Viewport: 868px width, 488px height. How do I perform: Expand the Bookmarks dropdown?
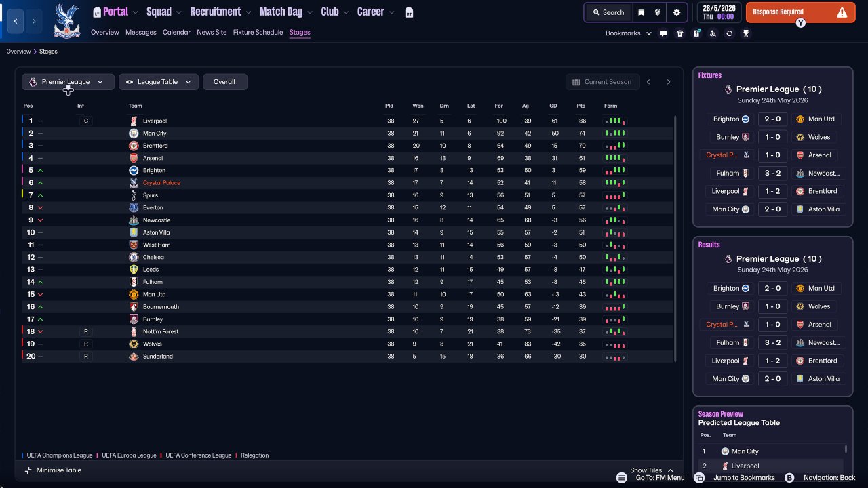629,33
